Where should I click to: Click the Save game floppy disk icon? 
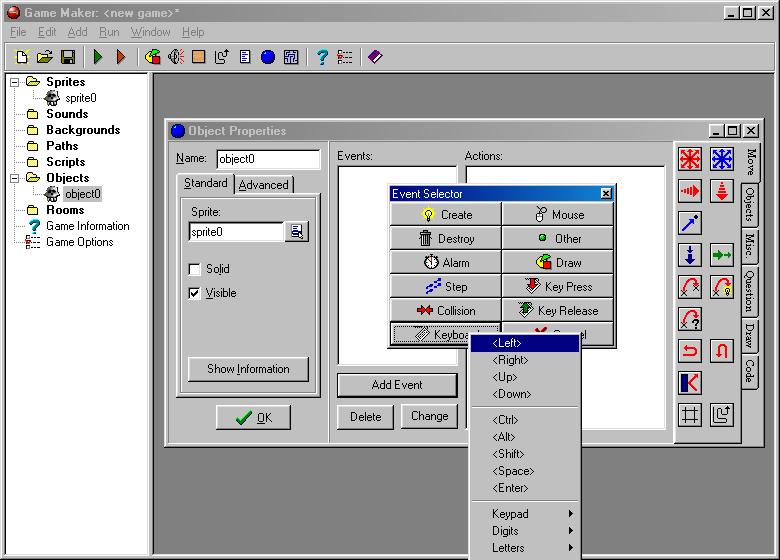click(x=68, y=57)
